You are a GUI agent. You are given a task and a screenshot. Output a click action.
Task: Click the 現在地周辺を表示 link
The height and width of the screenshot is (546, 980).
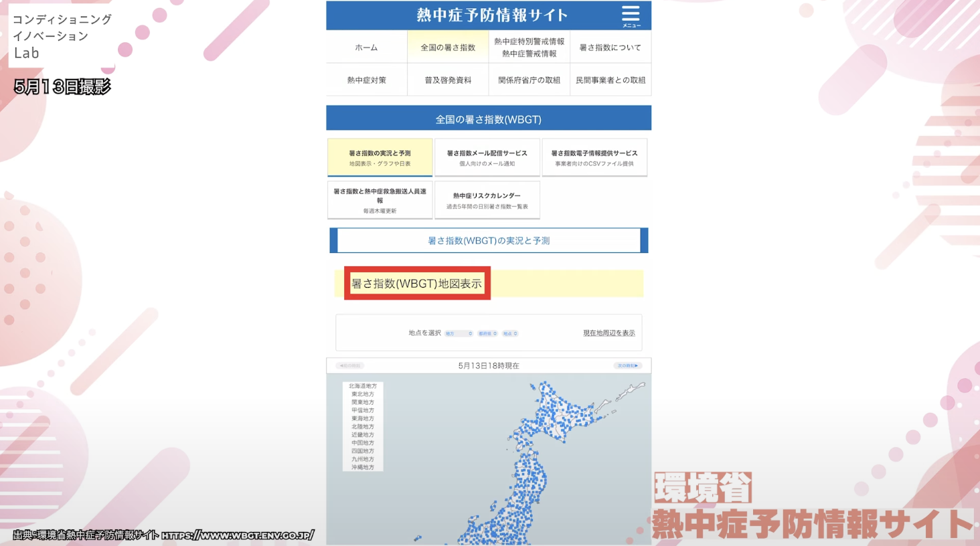tap(608, 333)
